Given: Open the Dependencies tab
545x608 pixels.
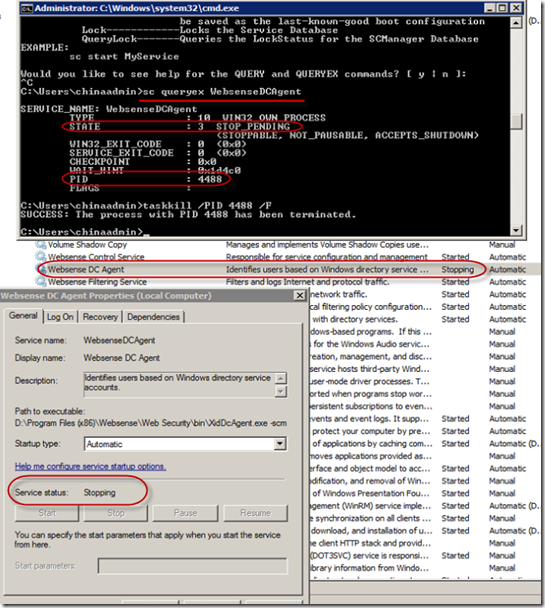Looking at the screenshot, I should (x=153, y=317).
